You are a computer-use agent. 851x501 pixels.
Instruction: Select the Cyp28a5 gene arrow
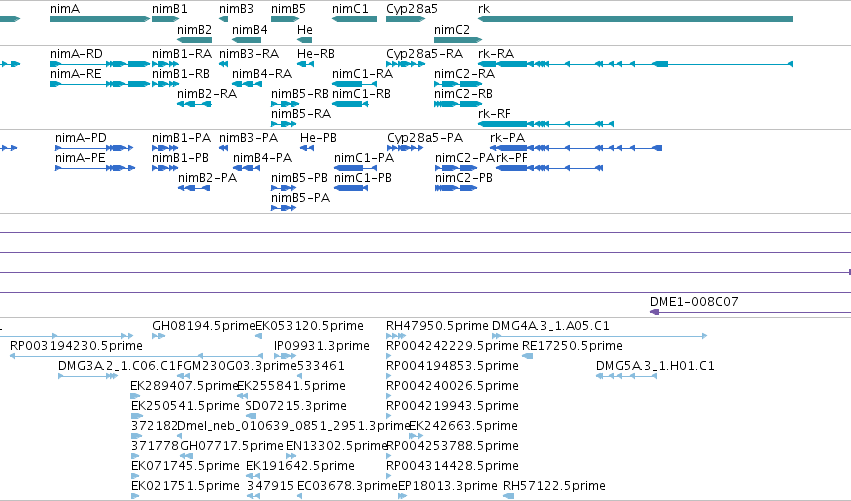click(405, 19)
